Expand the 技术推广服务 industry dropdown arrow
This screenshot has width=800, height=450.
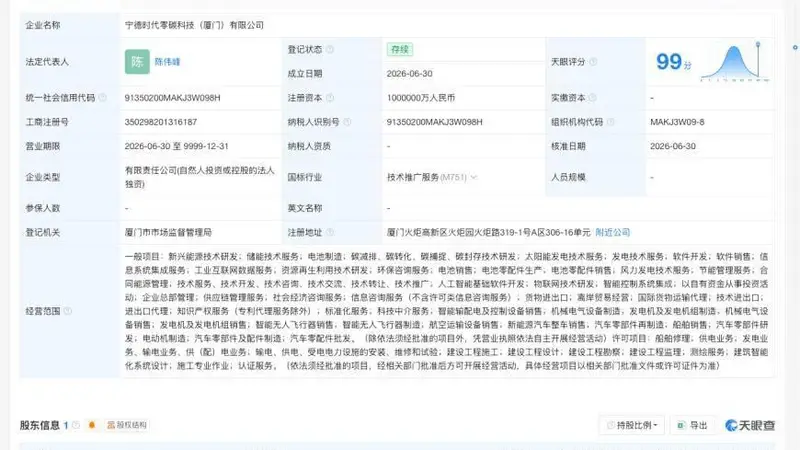(474, 177)
